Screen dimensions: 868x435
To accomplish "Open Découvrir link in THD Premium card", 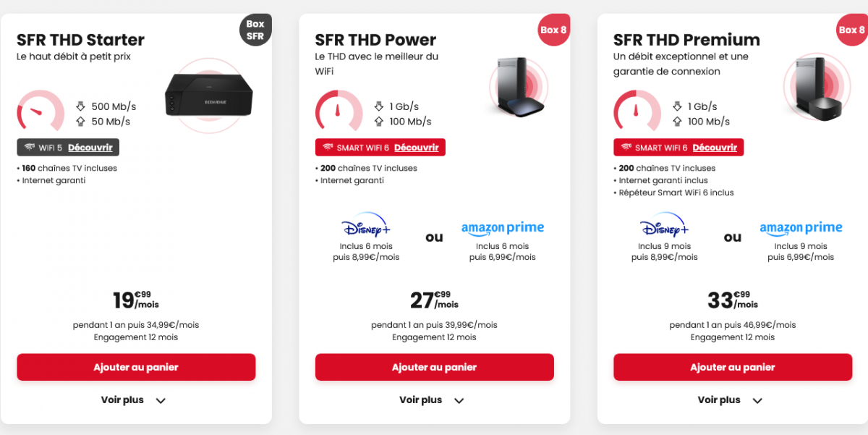I will [715, 148].
